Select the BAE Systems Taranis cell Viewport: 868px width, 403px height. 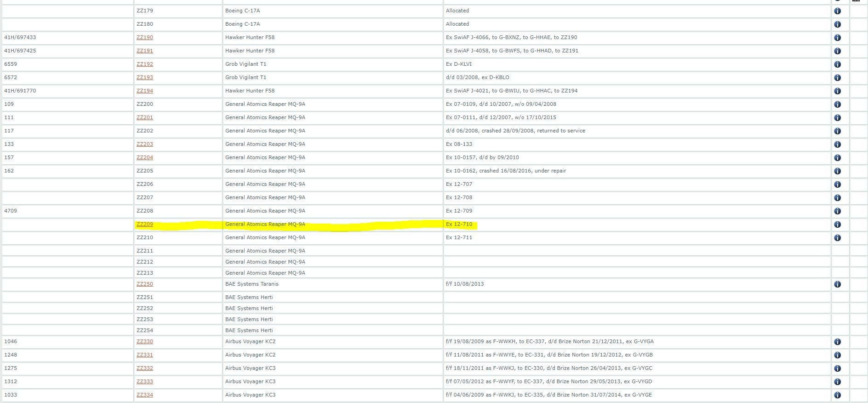(x=333, y=284)
